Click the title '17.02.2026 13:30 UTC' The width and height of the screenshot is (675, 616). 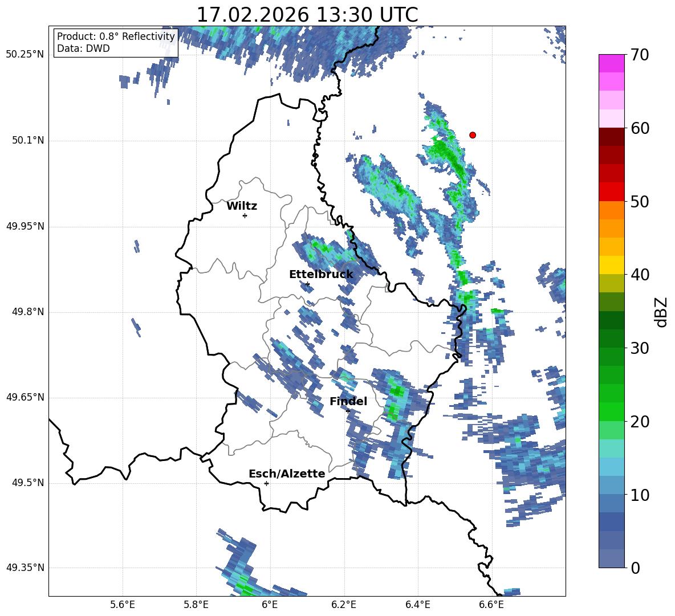307,15
